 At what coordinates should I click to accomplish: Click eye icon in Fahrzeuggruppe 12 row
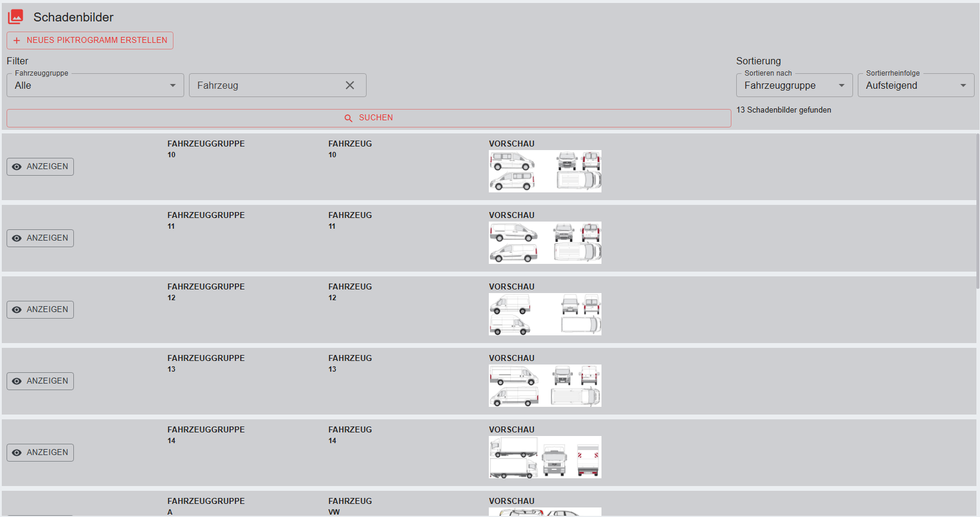click(x=17, y=310)
